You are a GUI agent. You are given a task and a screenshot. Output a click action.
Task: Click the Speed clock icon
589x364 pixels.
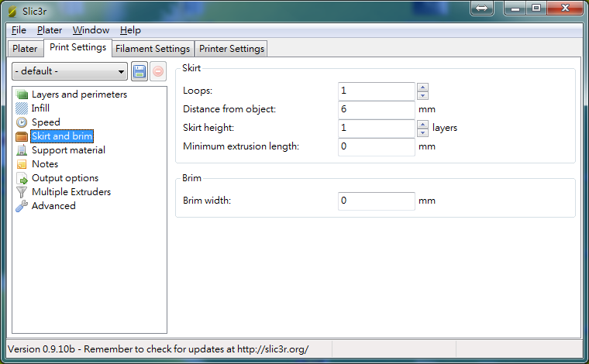22,122
